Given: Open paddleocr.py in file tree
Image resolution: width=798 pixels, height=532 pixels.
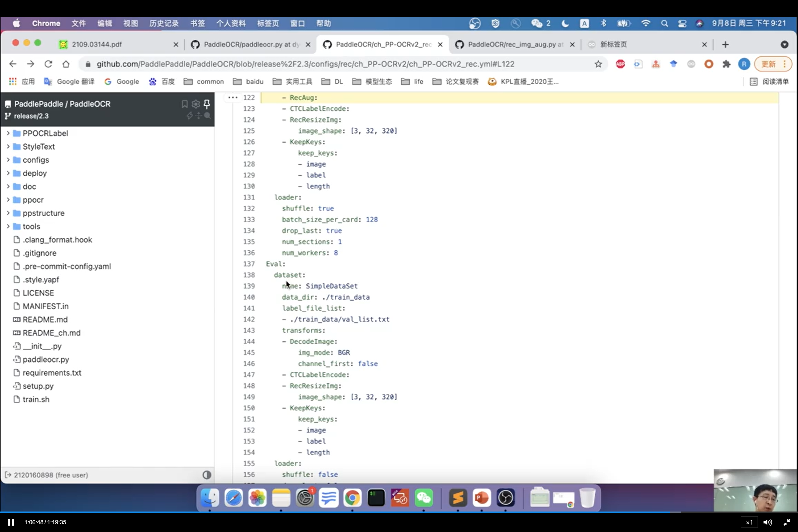Looking at the screenshot, I should [x=46, y=359].
